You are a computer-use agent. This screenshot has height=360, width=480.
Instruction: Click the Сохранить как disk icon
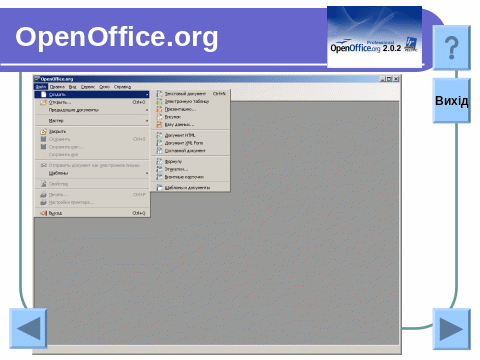(x=43, y=147)
